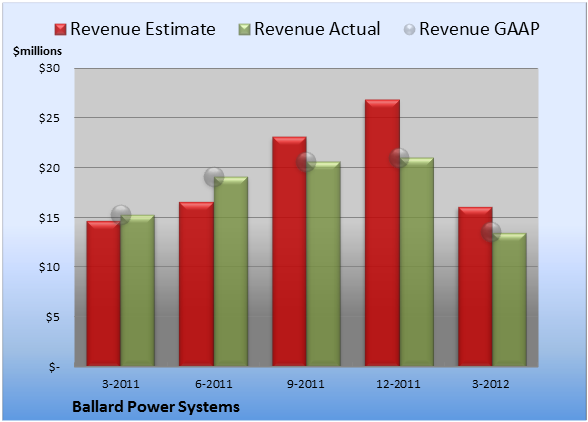Select the red estimate bar for 3-2012

pyautogui.click(x=475, y=287)
